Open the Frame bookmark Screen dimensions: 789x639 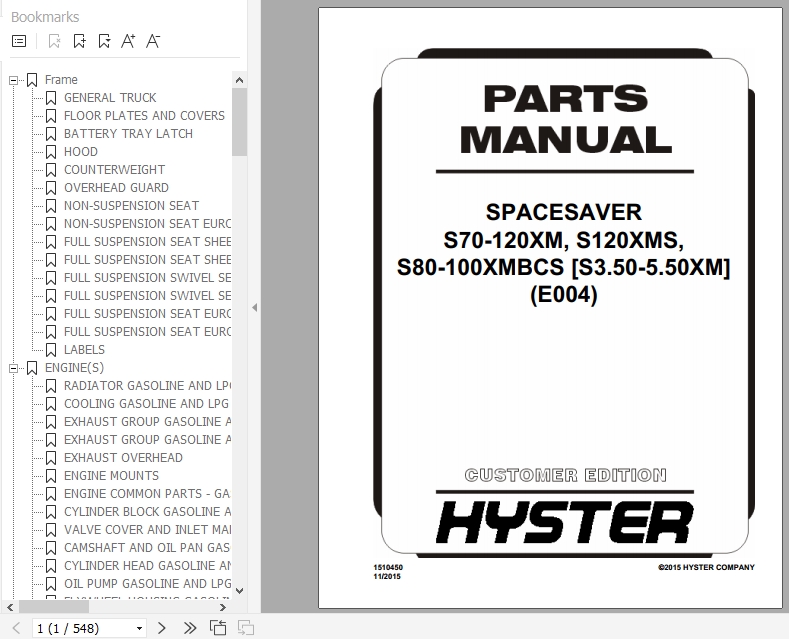[x=61, y=80]
